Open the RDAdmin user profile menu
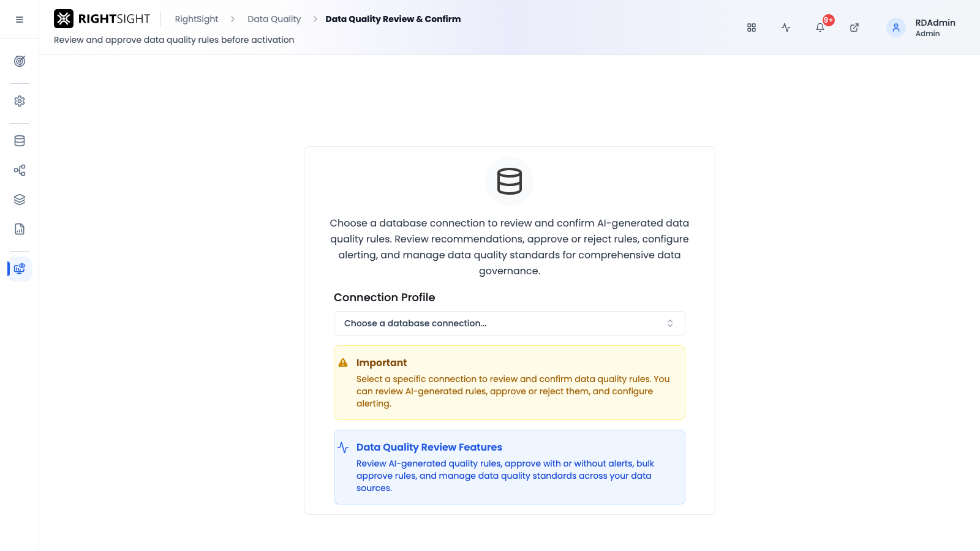This screenshot has height=551, width=980. (x=922, y=28)
